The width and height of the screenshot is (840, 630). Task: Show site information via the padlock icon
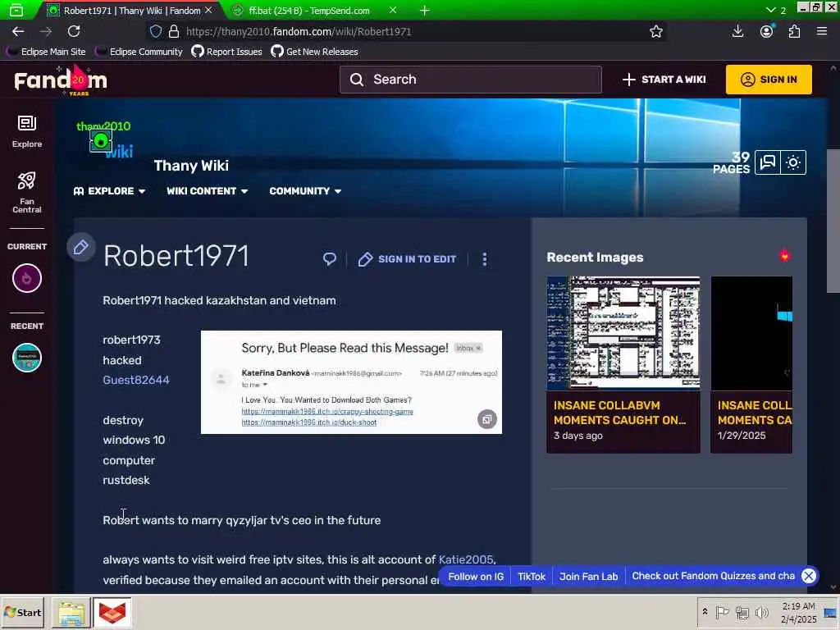(174, 32)
